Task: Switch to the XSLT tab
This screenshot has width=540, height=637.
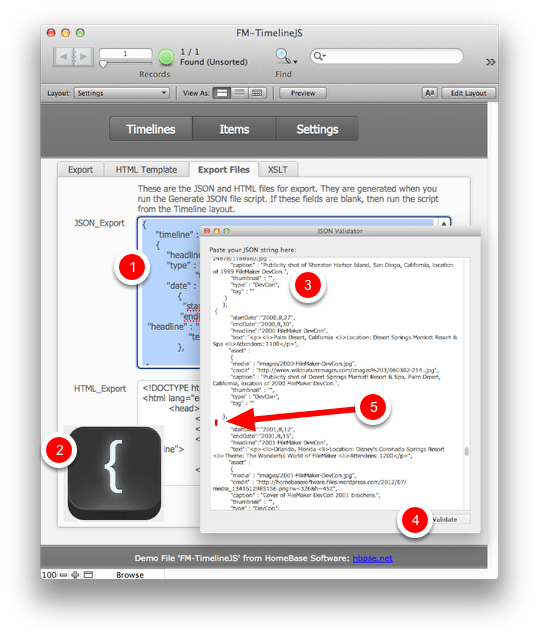Action: [278, 169]
